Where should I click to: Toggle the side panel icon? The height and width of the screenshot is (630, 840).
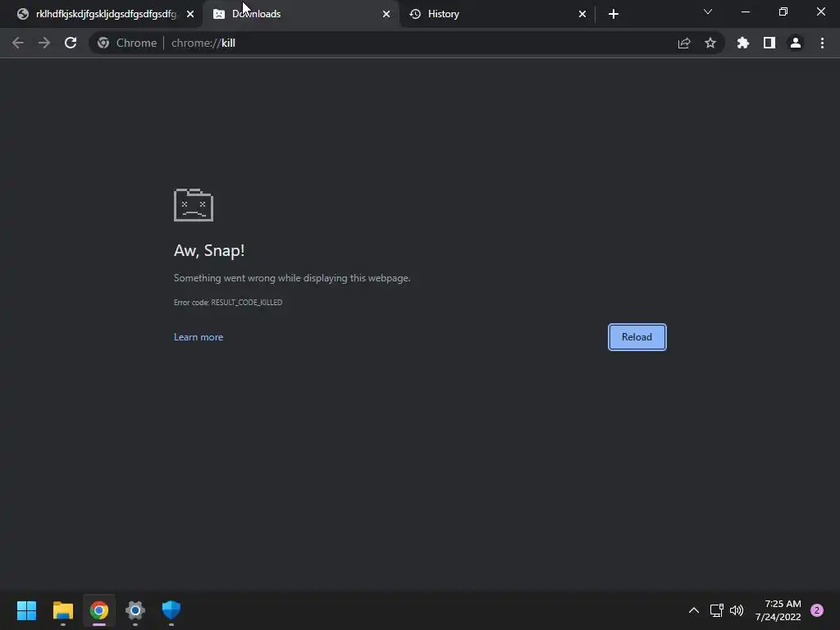[x=769, y=43]
